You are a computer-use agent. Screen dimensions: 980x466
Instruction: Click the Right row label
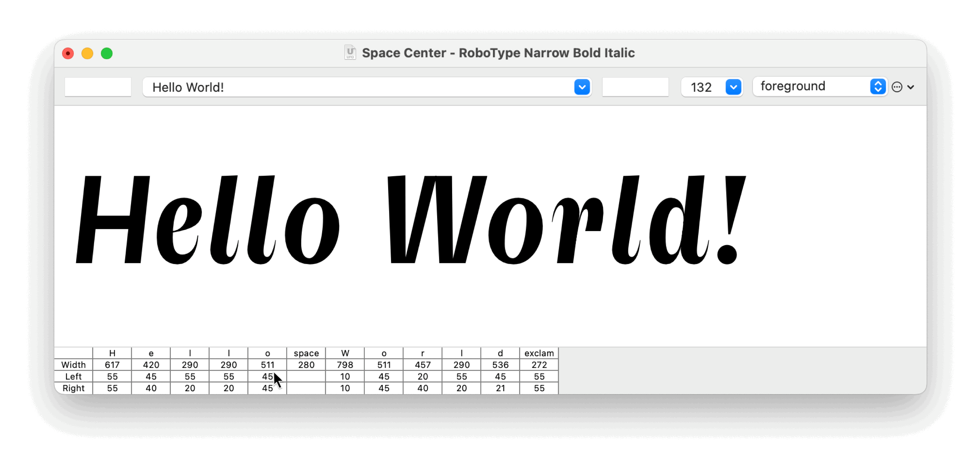73,388
